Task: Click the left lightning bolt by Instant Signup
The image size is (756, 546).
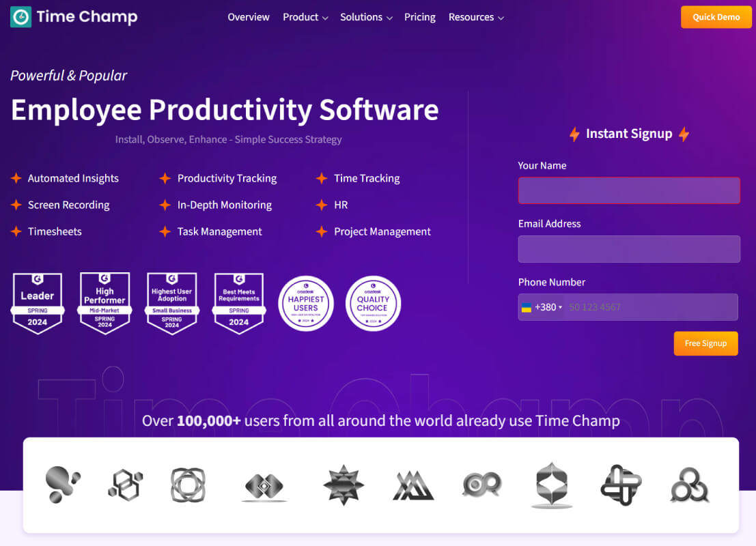Action: coord(574,134)
